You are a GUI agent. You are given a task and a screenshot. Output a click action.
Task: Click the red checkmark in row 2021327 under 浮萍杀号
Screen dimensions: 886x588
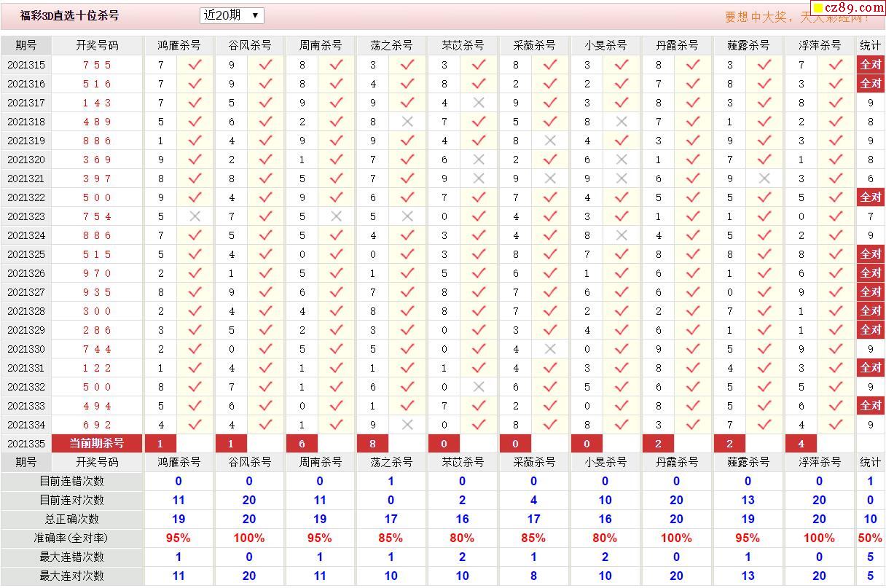(836, 292)
